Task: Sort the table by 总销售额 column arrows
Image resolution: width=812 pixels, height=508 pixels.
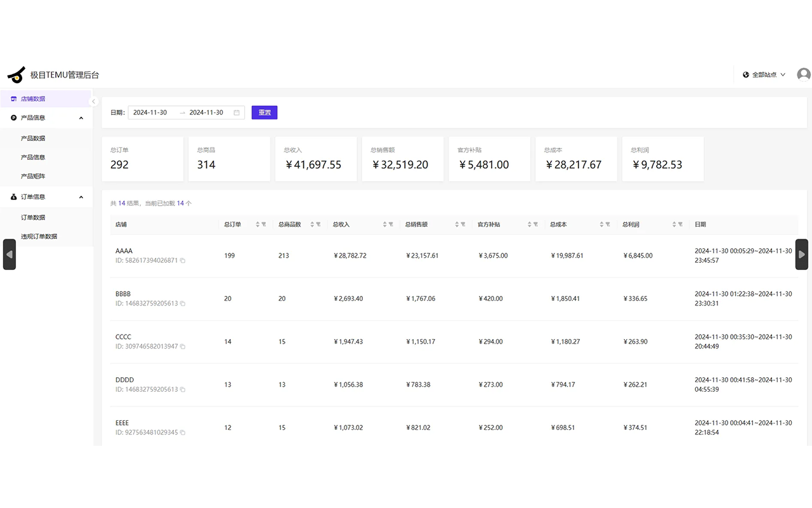Action: [x=457, y=224]
